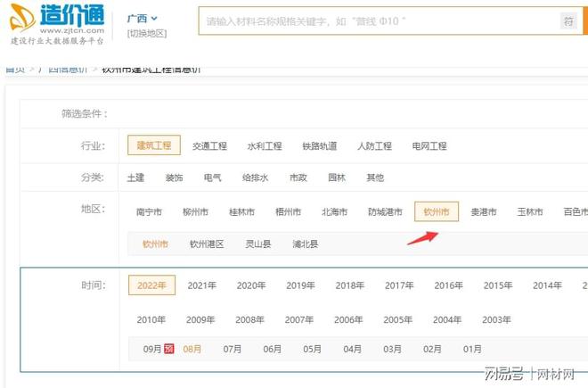Select the 2020年 year filter
The height and width of the screenshot is (388, 588).
click(x=251, y=285)
